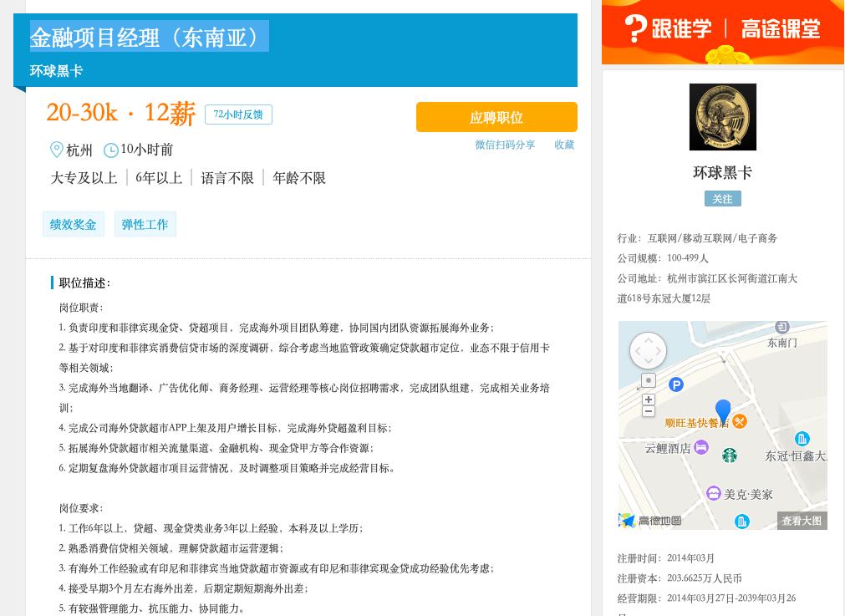
Task: Click the 高德地图 logo on the map corner
Action: click(646, 520)
